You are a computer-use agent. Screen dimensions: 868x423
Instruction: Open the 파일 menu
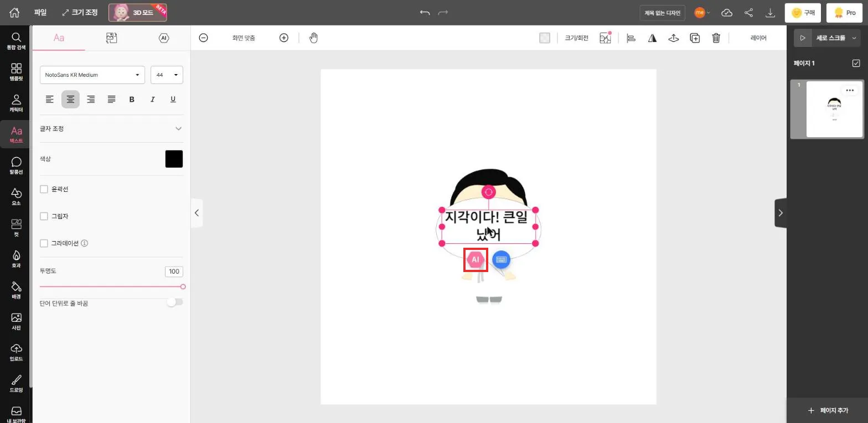click(40, 12)
